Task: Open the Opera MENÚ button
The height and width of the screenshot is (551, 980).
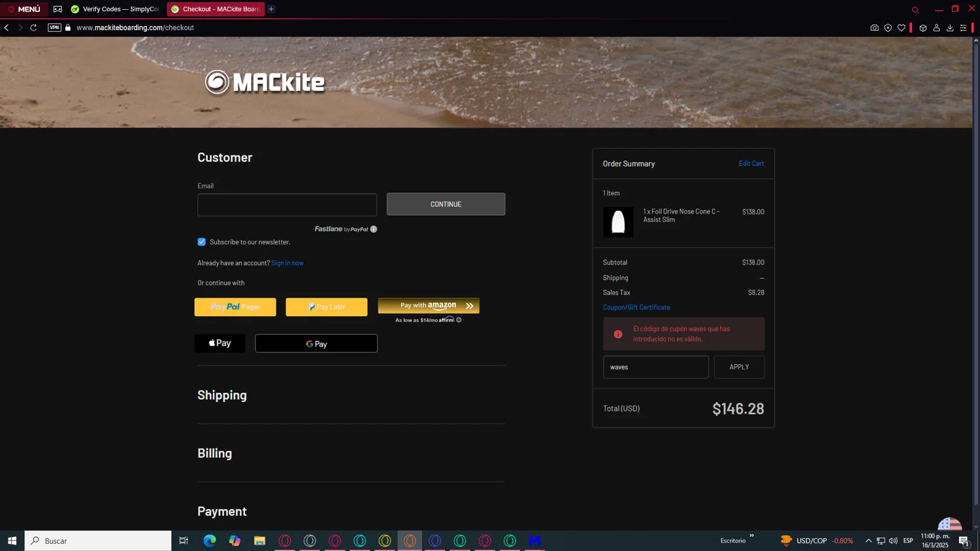Action: pos(24,9)
